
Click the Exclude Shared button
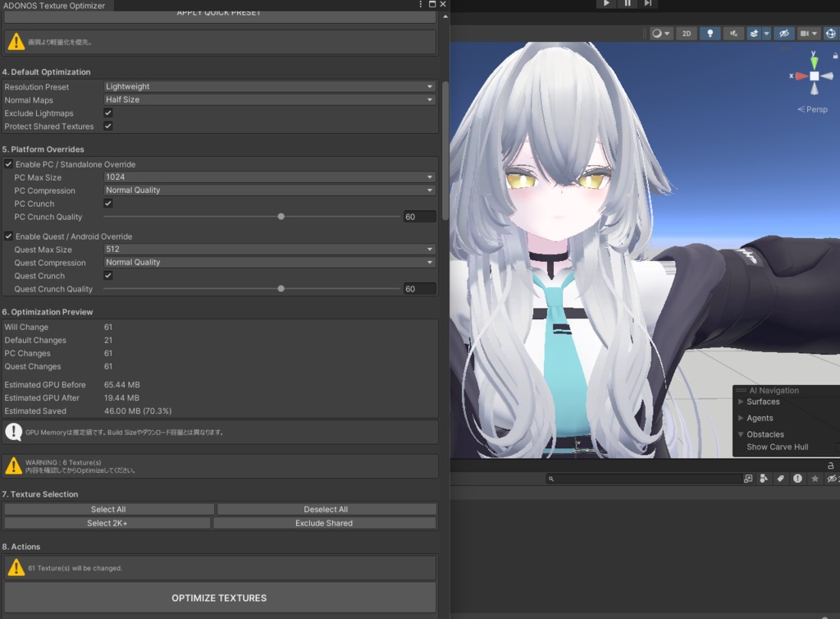tap(325, 523)
